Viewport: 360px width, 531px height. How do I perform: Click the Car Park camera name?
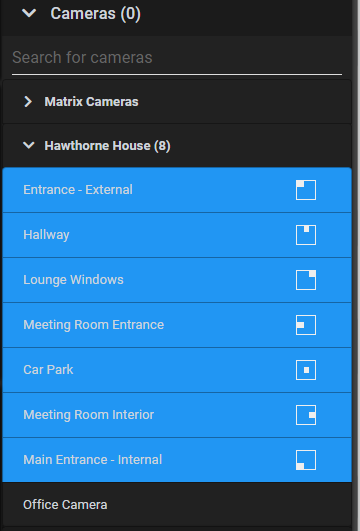click(48, 370)
